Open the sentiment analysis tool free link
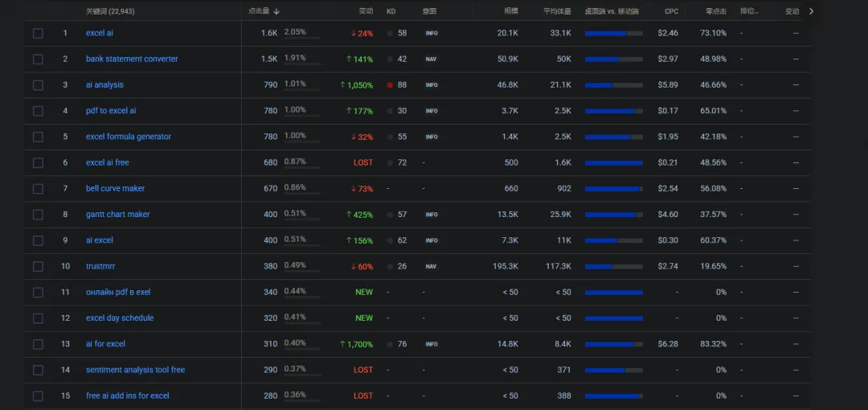The width and height of the screenshot is (868, 410). (135, 370)
